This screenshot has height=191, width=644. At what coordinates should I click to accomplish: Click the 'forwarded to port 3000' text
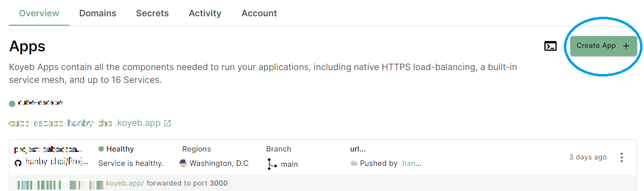point(187,184)
